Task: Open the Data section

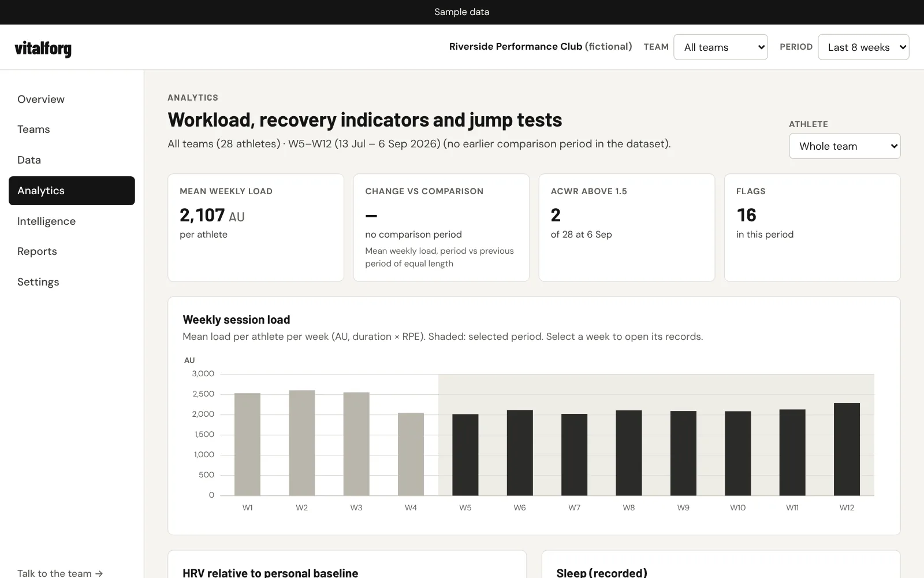Action: 72,160
